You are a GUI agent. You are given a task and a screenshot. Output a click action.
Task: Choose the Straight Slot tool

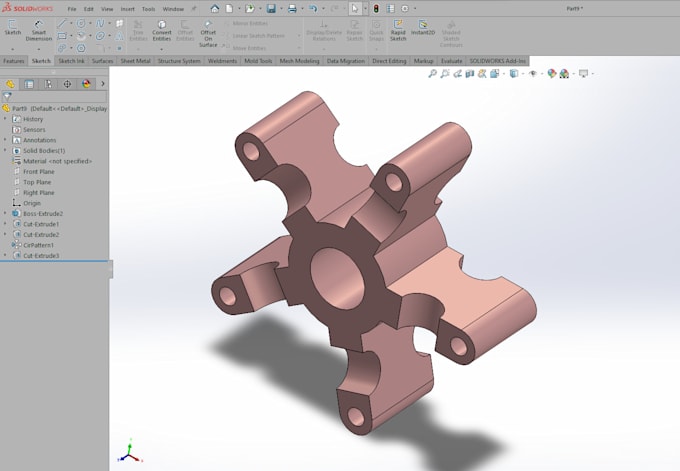pyautogui.click(x=62, y=48)
